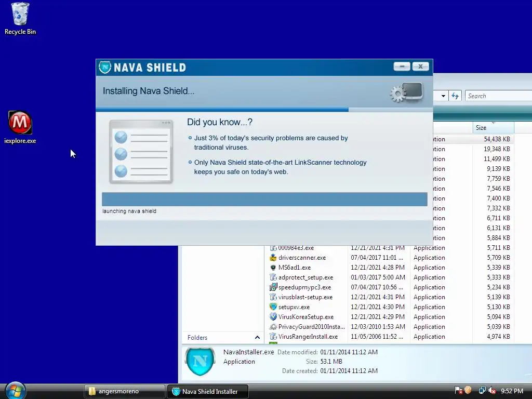
Task: Click the Date created value in details pane
Action: pos(349,371)
